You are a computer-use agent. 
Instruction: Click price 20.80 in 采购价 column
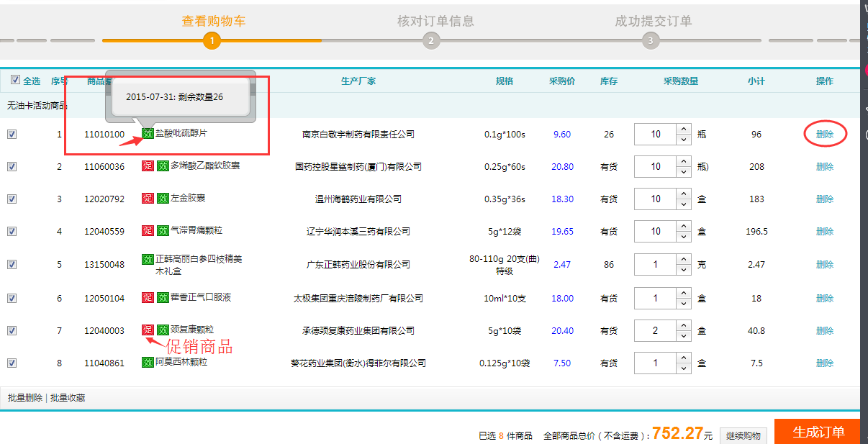tap(562, 166)
